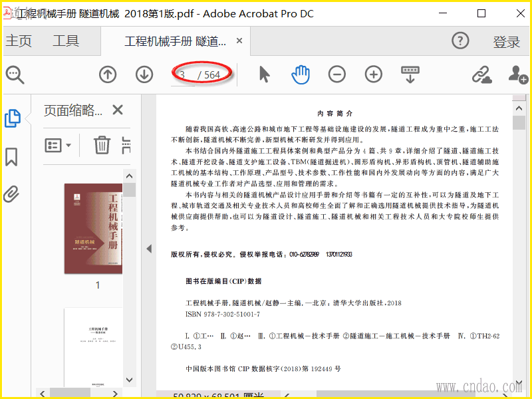Open the attachments paperclip icon
The height and width of the screenshot is (399, 532).
coord(11,194)
